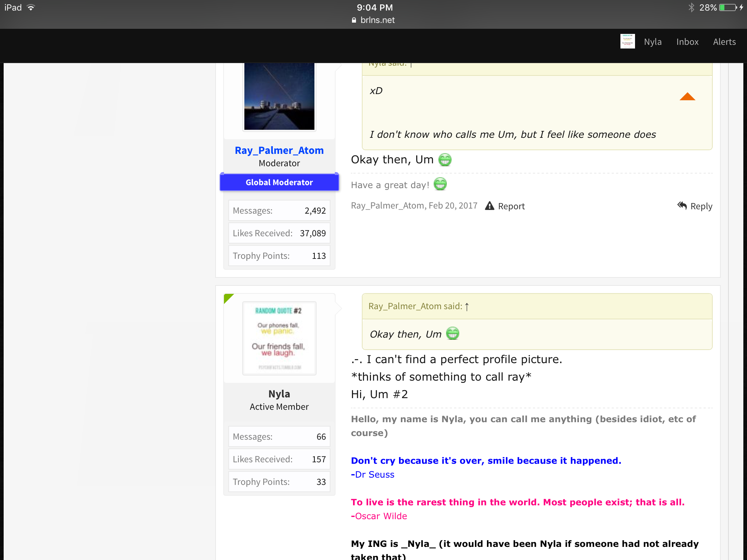
Task: Open Ray_Palmer_Atom's night sky avatar
Action: point(279,96)
